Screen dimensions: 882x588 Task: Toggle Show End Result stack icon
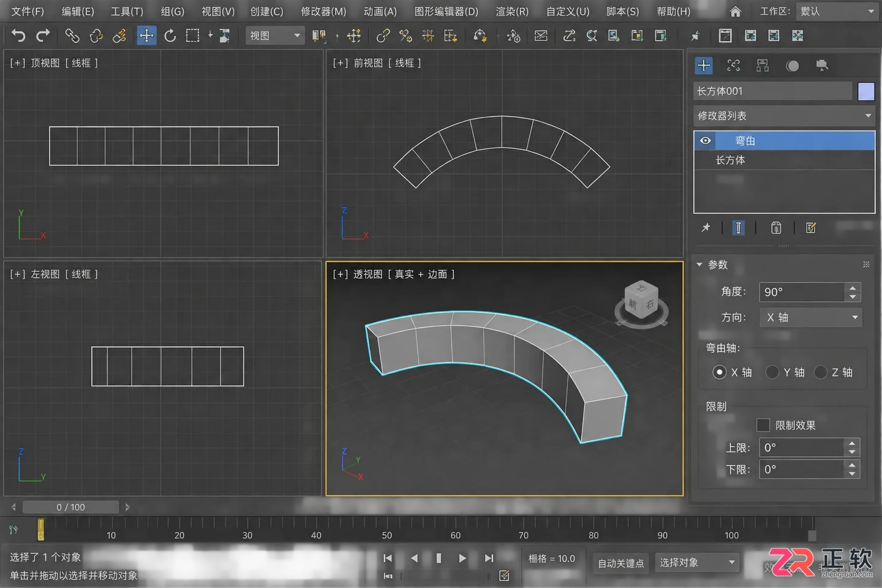click(739, 228)
